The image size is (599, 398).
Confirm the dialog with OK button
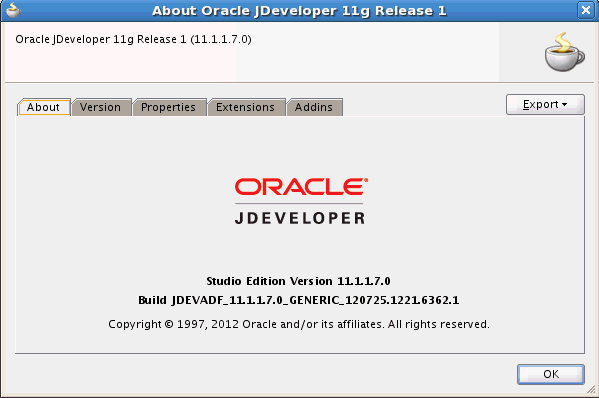(550, 374)
